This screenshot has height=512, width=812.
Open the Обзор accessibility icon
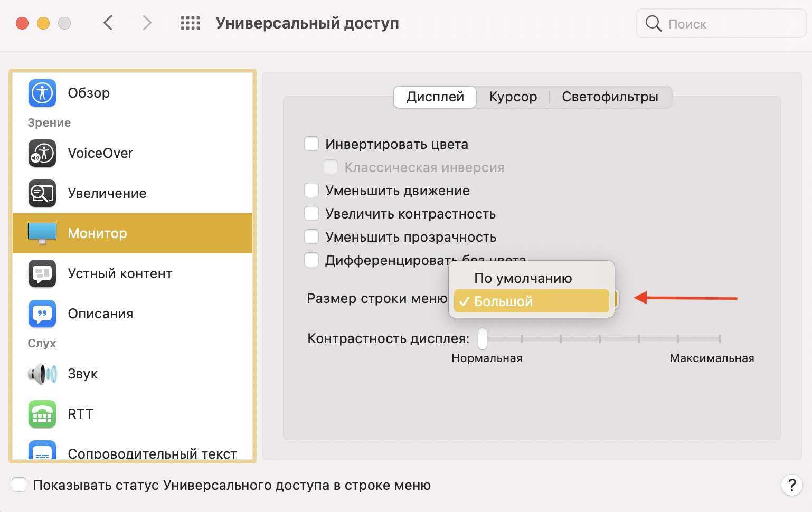pyautogui.click(x=42, y=93)
